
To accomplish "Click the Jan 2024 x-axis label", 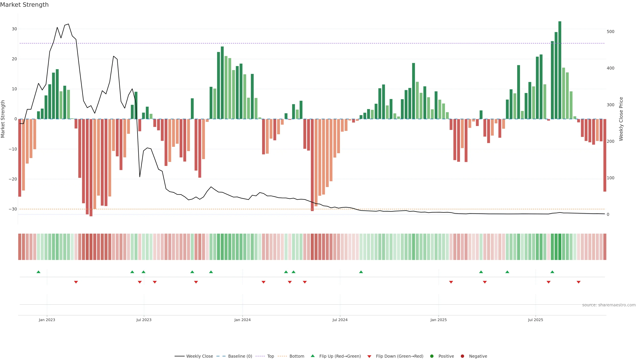I will (242, 320).
